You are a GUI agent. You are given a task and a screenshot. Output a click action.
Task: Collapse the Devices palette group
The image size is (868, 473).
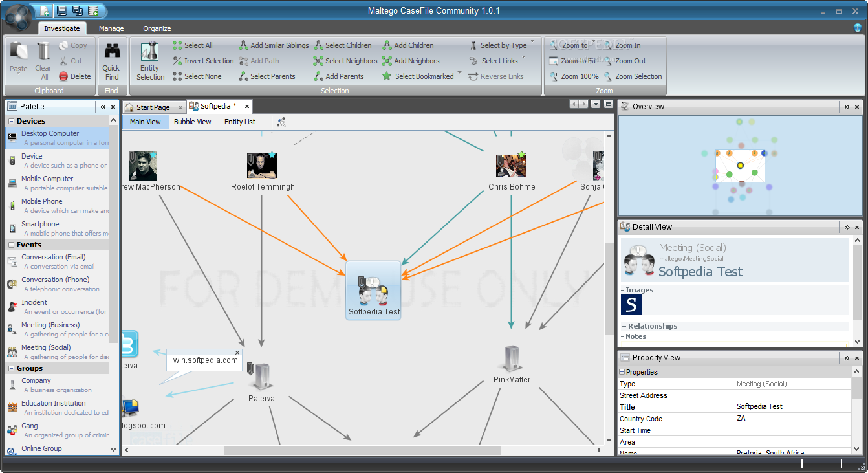coord(11,121)
